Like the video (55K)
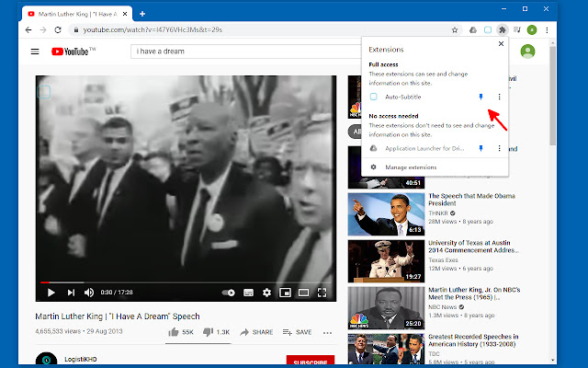This screenshot has height=368, width=588. pos(181,332)
